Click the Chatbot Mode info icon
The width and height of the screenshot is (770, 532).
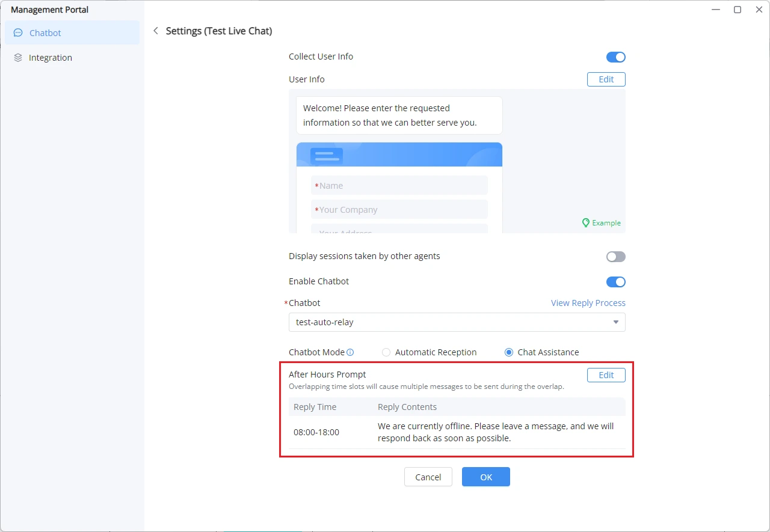[x=350, y=352]
